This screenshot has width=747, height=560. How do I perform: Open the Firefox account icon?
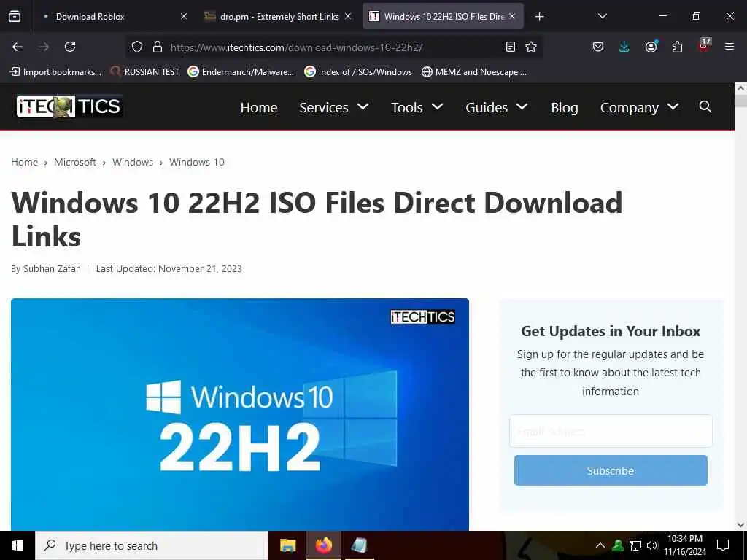click(x=651, y=47)
